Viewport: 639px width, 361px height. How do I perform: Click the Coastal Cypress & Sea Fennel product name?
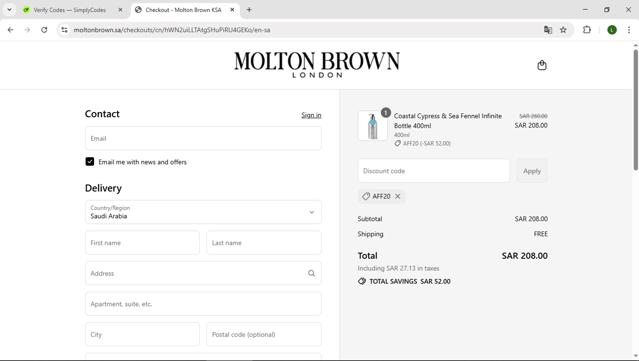pyautogui.click(x=447, y=121)
